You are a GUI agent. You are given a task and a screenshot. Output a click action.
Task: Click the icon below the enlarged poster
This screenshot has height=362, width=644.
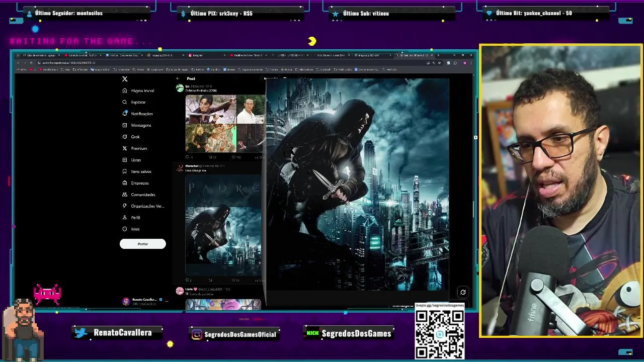tap(463, 292)
